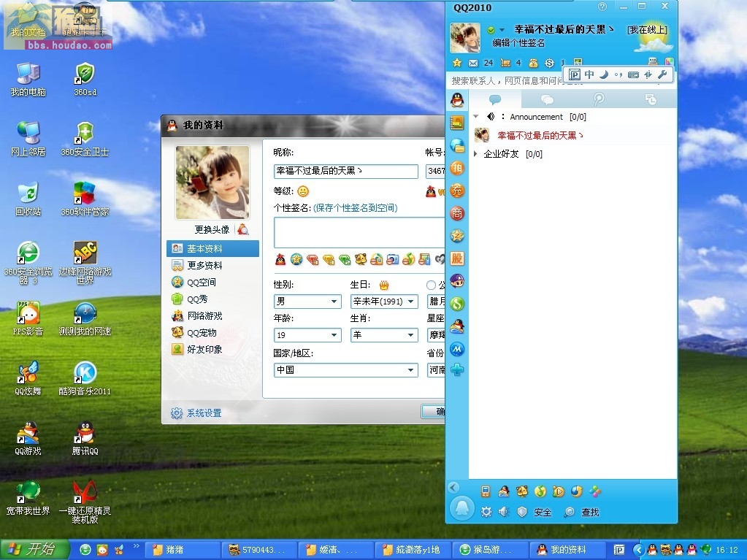The height and width of the screenshot is (560, 747).
Task: Click 编辑个性签名 in QQ2010 header
Action: [518, 43]
